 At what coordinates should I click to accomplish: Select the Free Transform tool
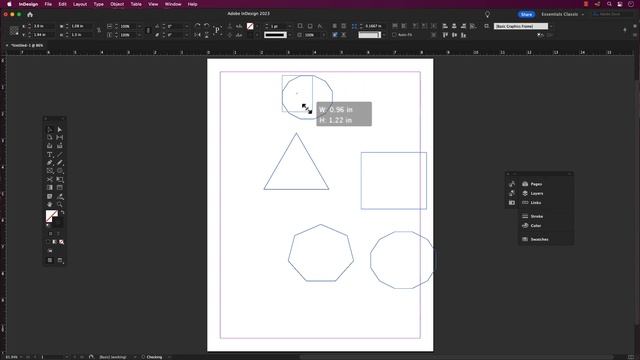(x=60, y=180)
